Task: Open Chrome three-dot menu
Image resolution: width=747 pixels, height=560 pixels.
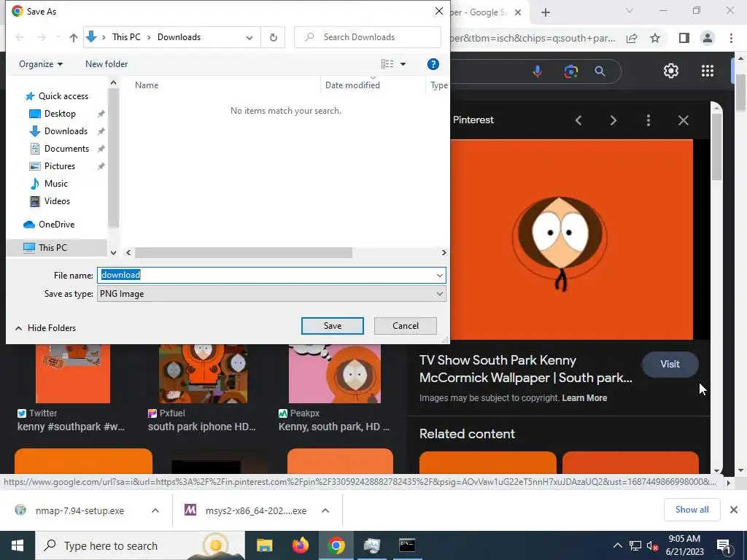Action: [731, 38]
